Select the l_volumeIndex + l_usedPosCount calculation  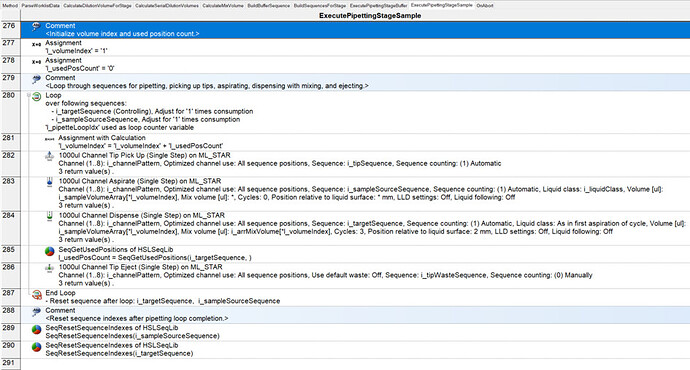click(141, 146)
